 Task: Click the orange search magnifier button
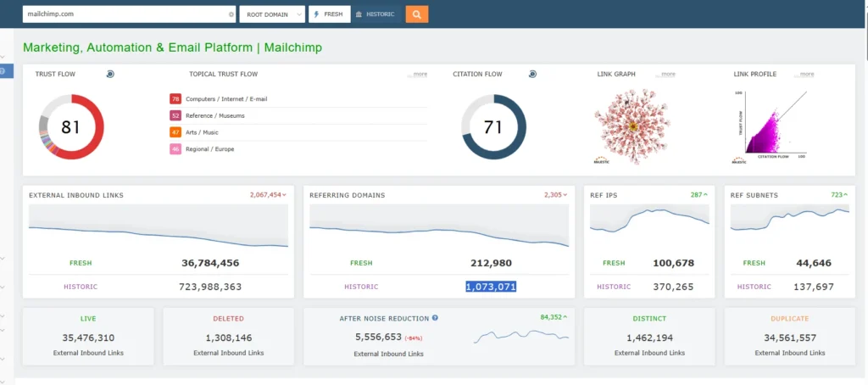tap(417, 14)
